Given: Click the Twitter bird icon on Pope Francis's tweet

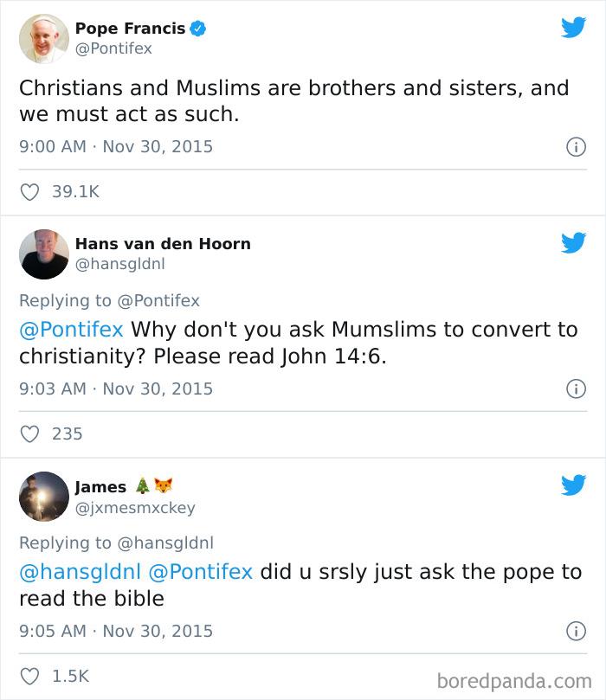Looking at the screenshot, I should [x=571, y=28].
